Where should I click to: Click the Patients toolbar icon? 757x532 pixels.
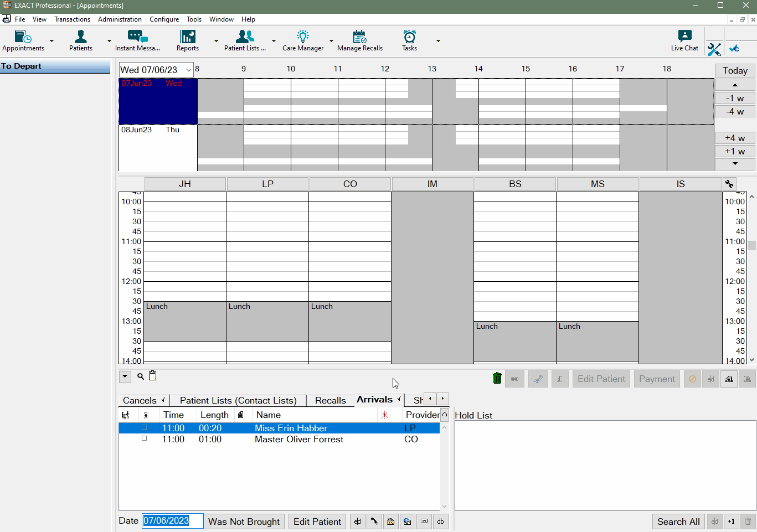[x=81, y=41]
